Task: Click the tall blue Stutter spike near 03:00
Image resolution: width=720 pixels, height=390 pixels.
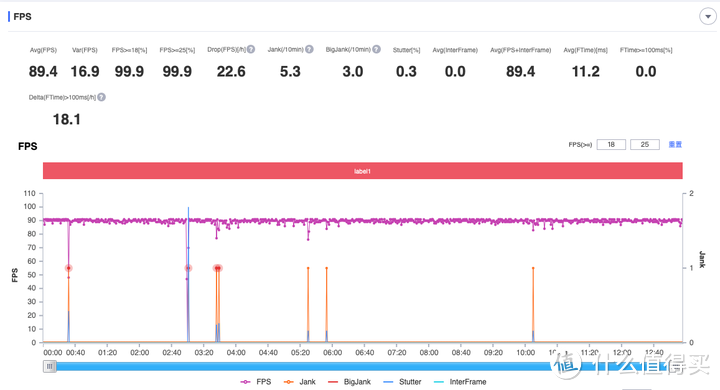Action: click(x=188, y=276)
